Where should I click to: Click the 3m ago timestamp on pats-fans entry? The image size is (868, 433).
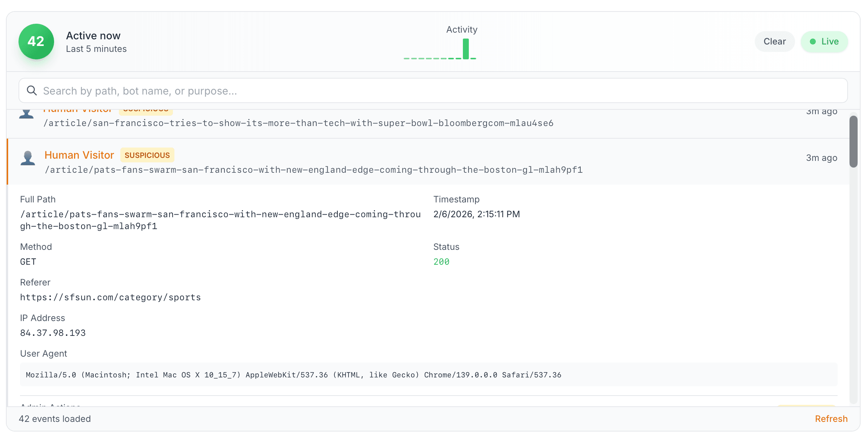(821, 158)
